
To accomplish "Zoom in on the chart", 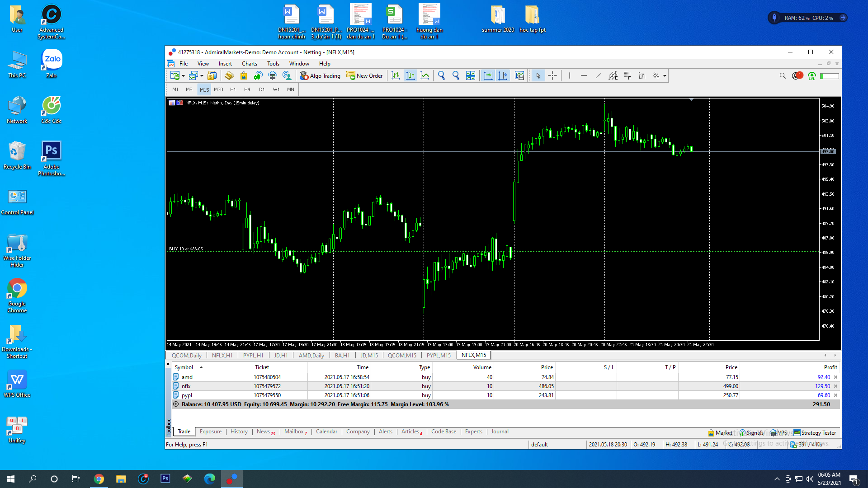I will pos(442,76).
